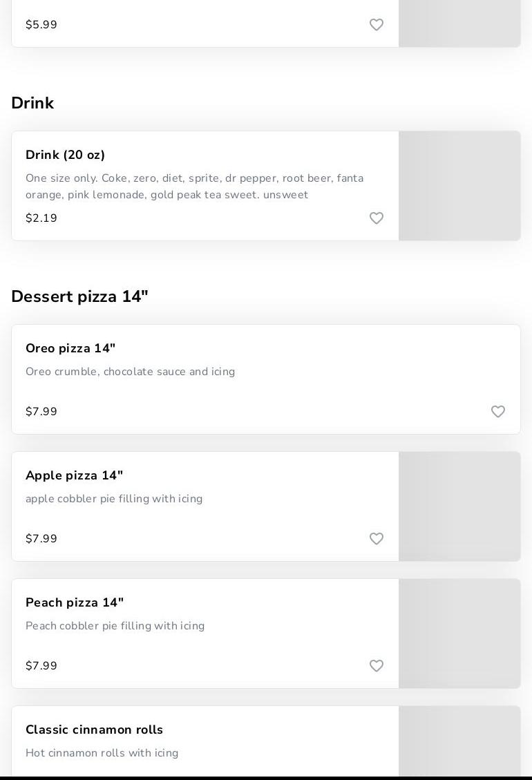The image size is (532, 780).
Task: Click heart icon on Oreo pizza 14"
Action: click(x=498, y=412)
